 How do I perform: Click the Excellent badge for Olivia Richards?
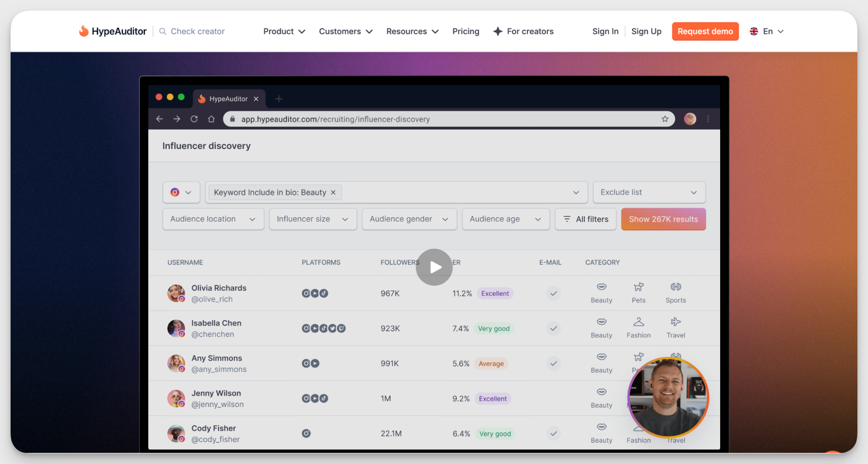[x=495, y=293]
